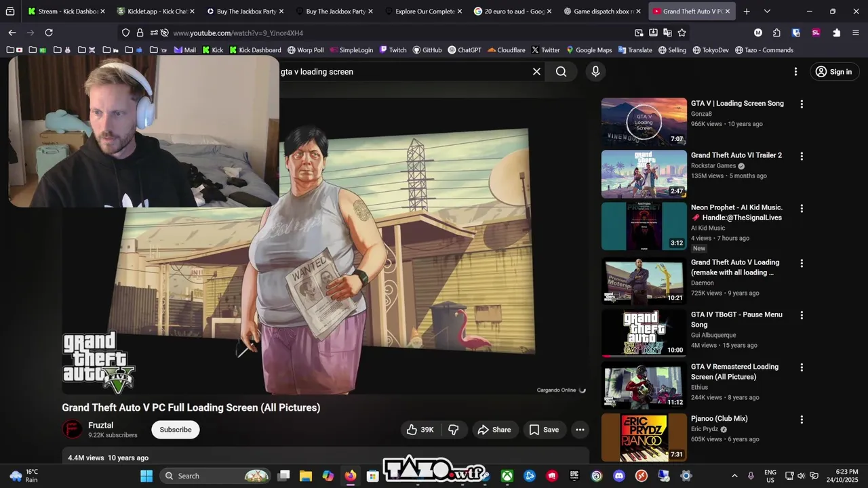Open Xbox app from taskbar
The image size is (868, 488).
point(507,476)
